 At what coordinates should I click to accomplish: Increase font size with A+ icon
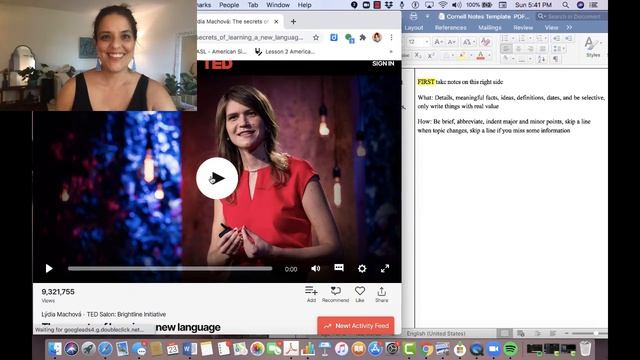click(438, 42)
